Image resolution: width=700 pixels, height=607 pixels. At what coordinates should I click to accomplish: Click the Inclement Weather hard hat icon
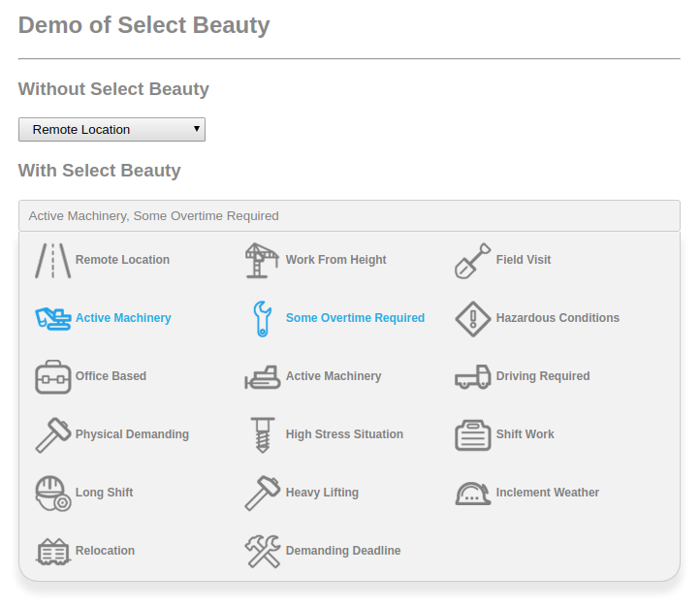coord(473,494)
